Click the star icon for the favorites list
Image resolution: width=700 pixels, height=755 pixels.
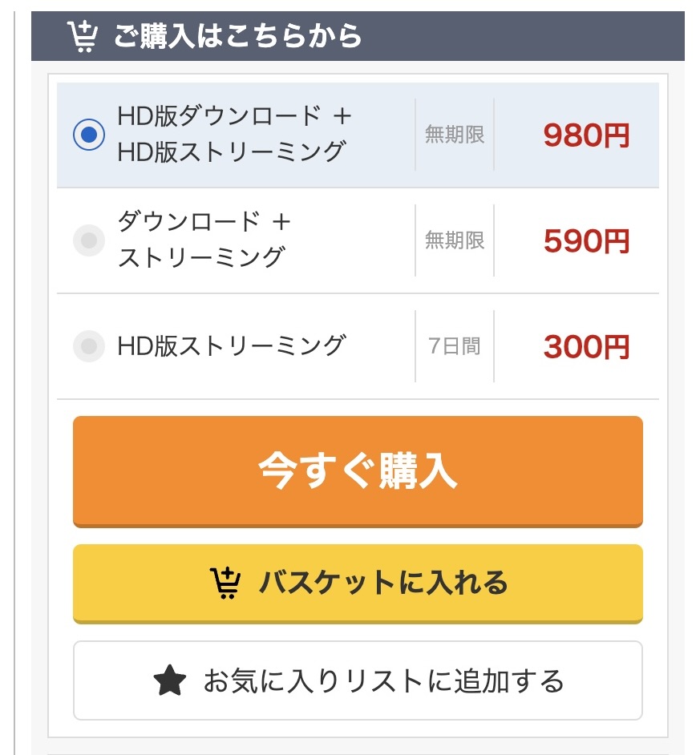pyautogui.click(x=169, y=680)
